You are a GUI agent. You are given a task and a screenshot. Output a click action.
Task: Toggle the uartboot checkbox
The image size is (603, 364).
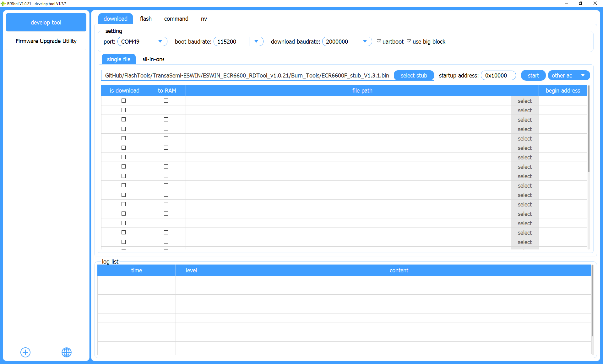(379, 41)
